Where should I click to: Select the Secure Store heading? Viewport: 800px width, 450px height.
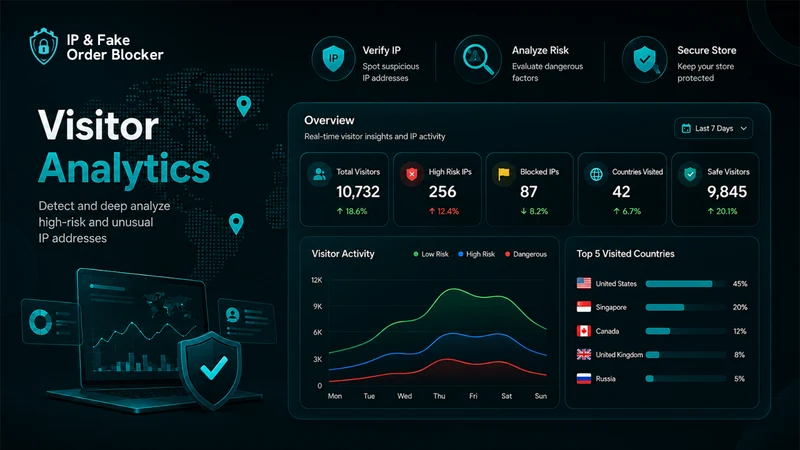tap(707, 50)
